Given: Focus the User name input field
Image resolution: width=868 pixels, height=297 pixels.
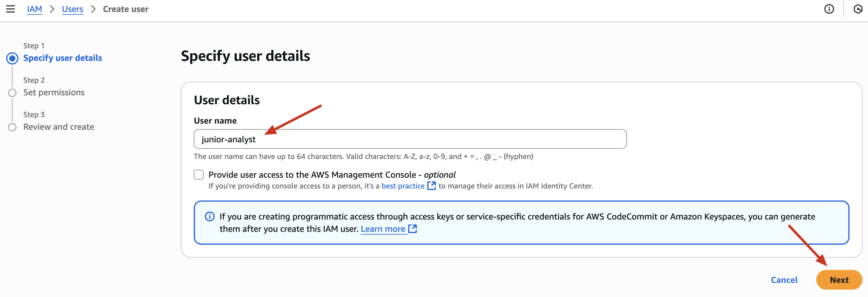Looking at the screenshot, I should click(x=410, y=139).
